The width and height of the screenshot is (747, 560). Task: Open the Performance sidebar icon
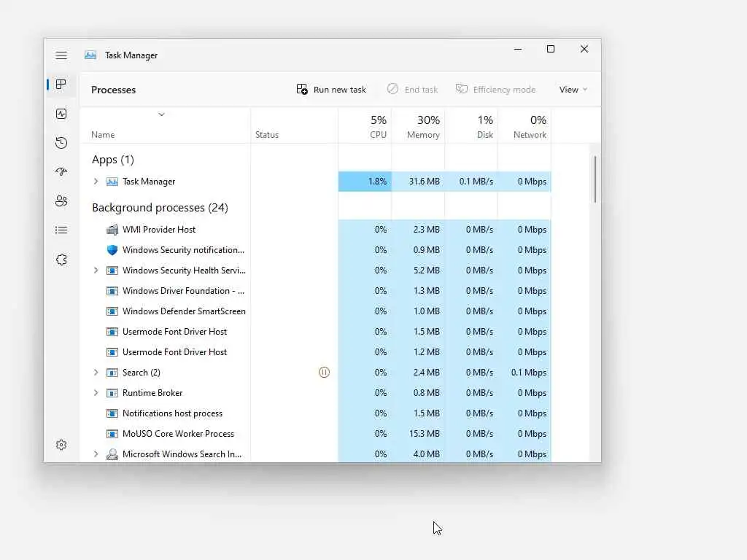[61, 114]
